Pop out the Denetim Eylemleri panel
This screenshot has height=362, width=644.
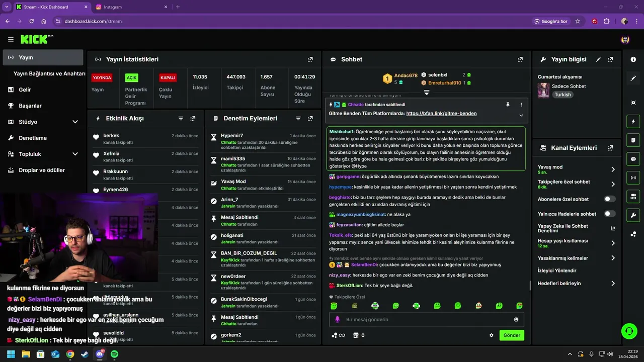pyautogui.click(x=310, y=119)
